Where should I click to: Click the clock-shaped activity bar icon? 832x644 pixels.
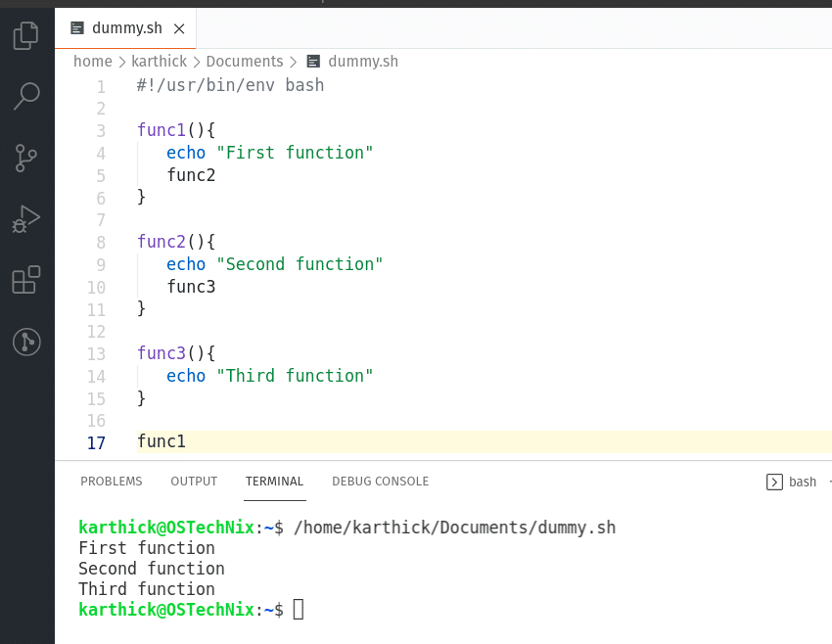25,343
